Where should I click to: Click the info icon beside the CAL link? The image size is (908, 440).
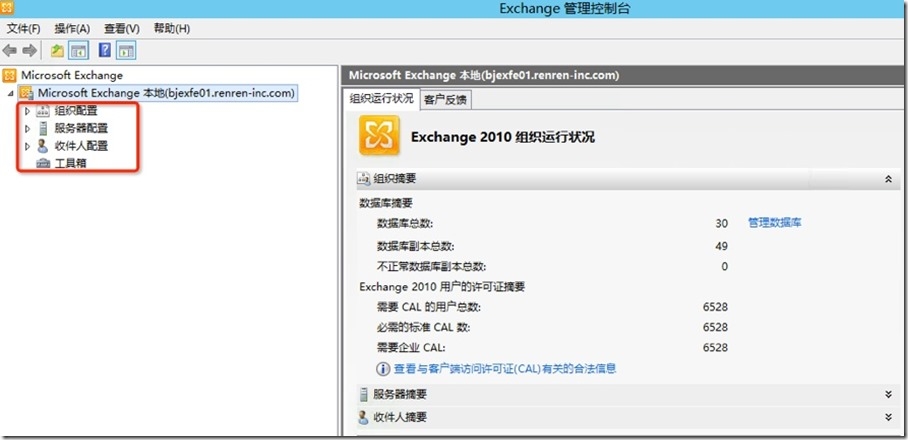383,368
